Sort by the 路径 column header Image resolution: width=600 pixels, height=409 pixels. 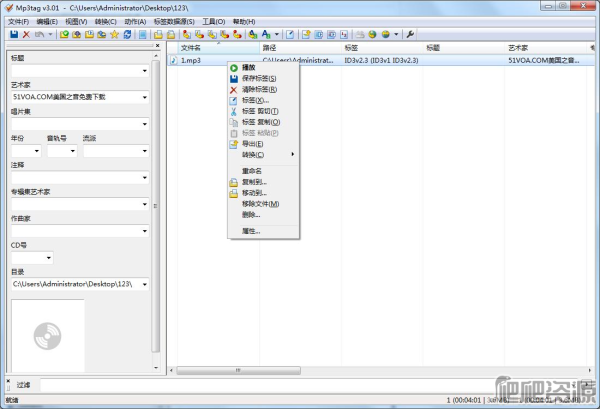pos(300,48)
